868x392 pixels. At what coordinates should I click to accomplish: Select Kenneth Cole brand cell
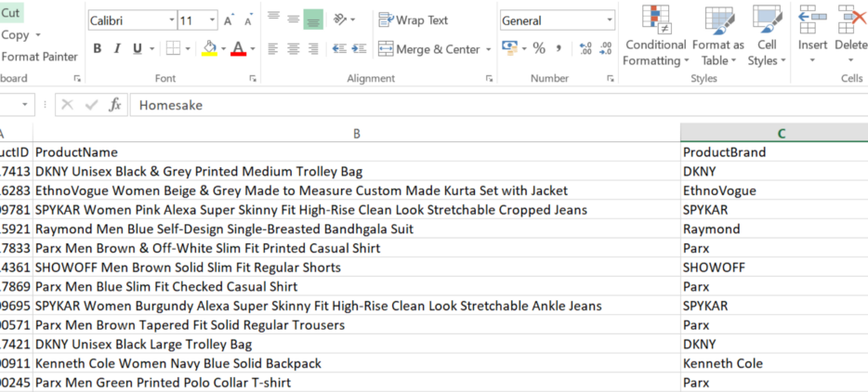point(774,363)
